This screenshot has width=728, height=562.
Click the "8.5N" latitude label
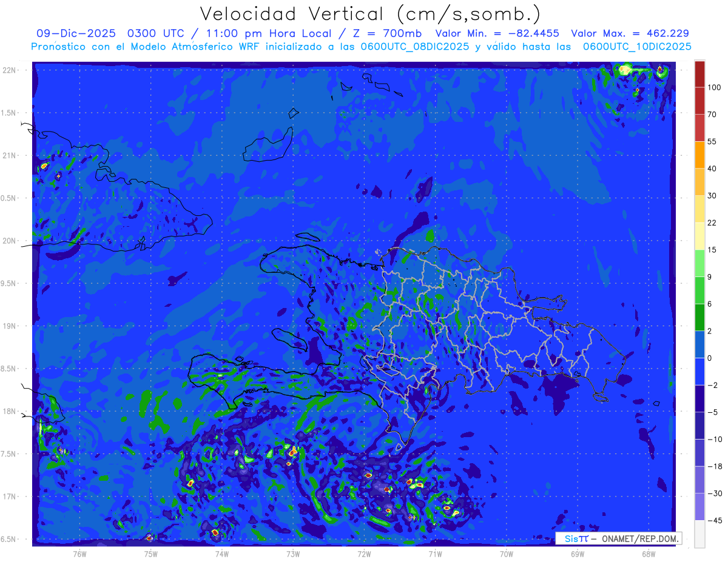(x=9, y=369)
